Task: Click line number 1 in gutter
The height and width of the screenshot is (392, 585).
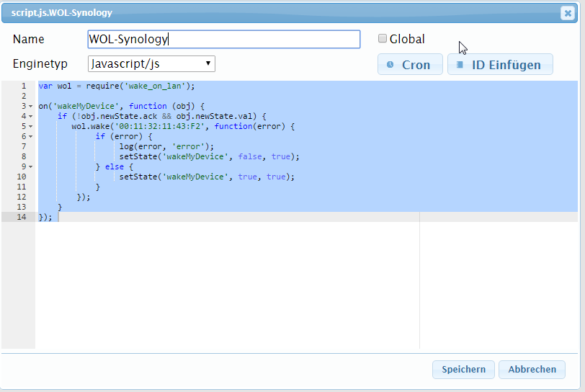Action: tap(24, 86)
